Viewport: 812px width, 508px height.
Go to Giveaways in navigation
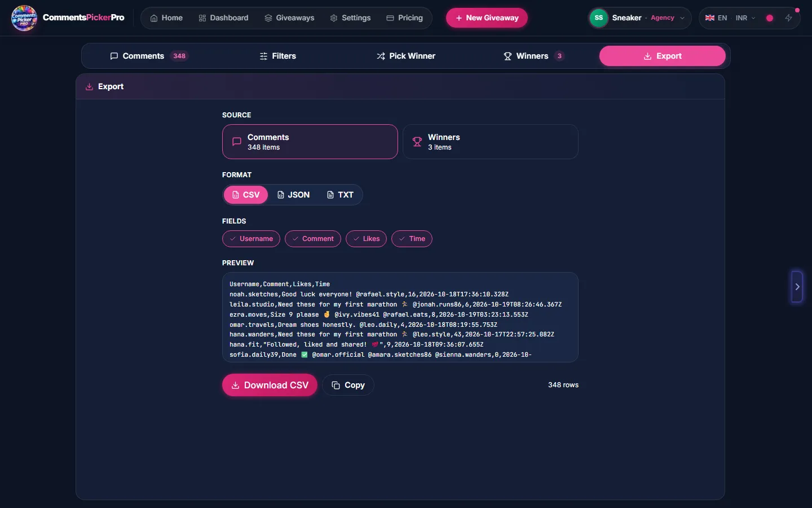(x=289, y=18)
